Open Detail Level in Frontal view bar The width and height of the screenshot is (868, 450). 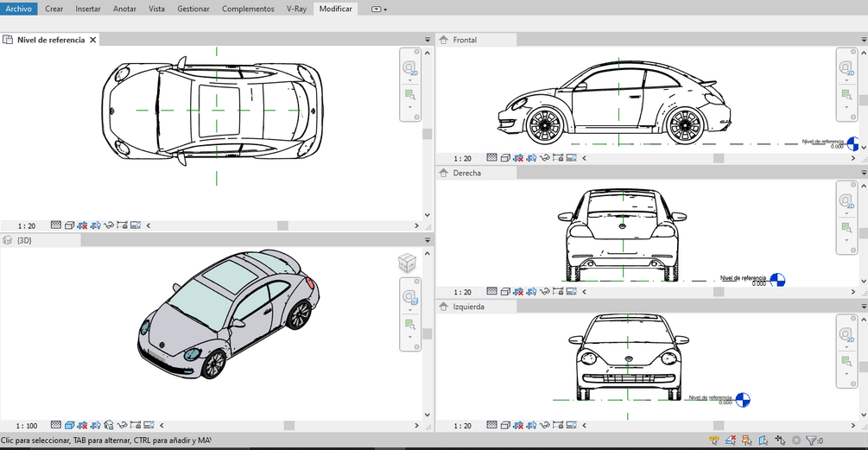491,158
